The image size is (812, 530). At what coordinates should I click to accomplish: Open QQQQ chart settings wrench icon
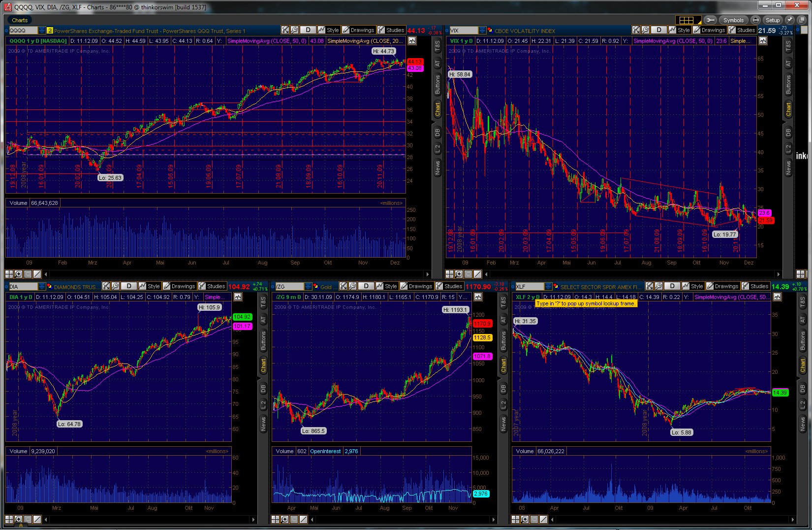click(294, 30)
